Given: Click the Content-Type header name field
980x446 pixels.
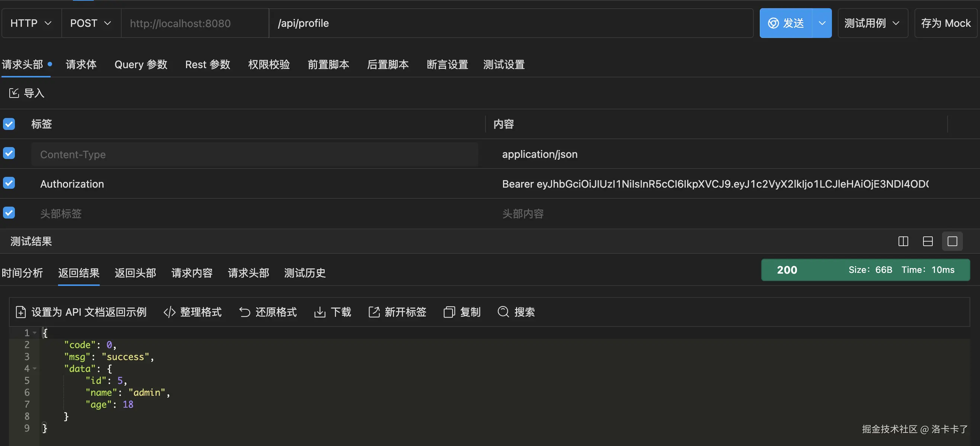Looking at the screenshot, I should 254,154.
